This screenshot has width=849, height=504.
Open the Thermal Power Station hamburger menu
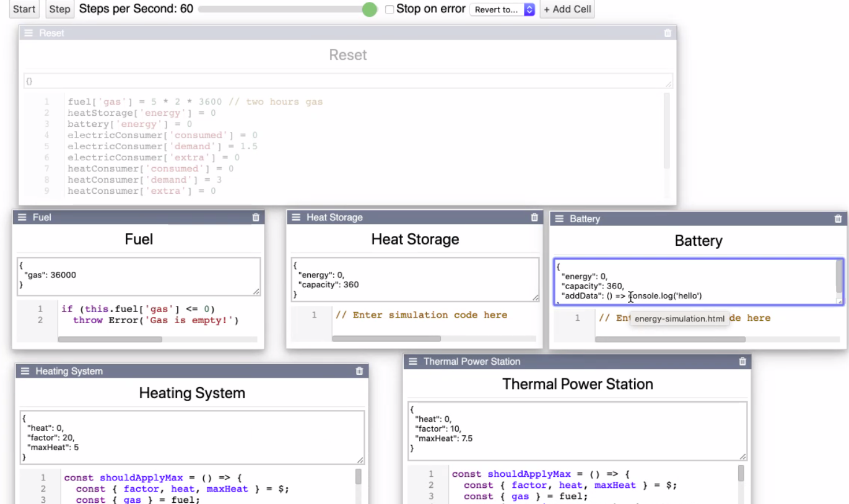tap(413, 362)
